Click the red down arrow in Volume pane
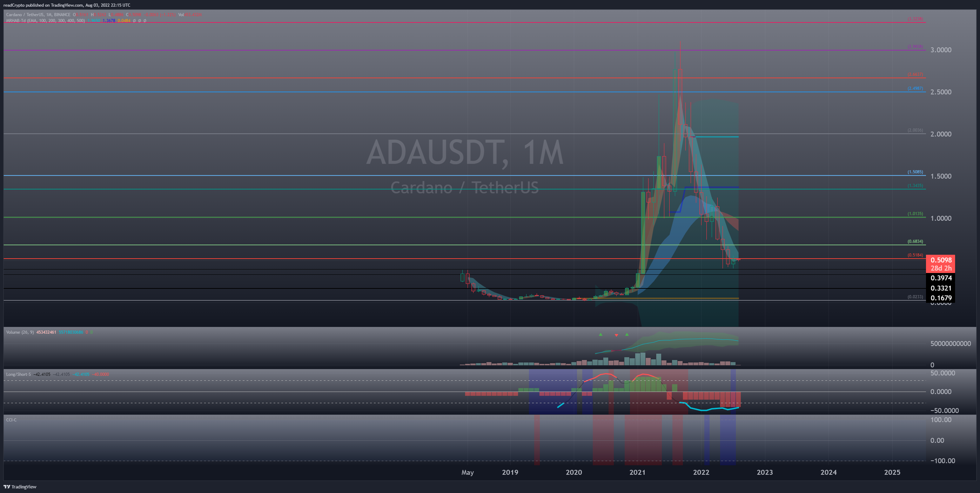This screenshot has height=493, width=980. tap(616, 335)
